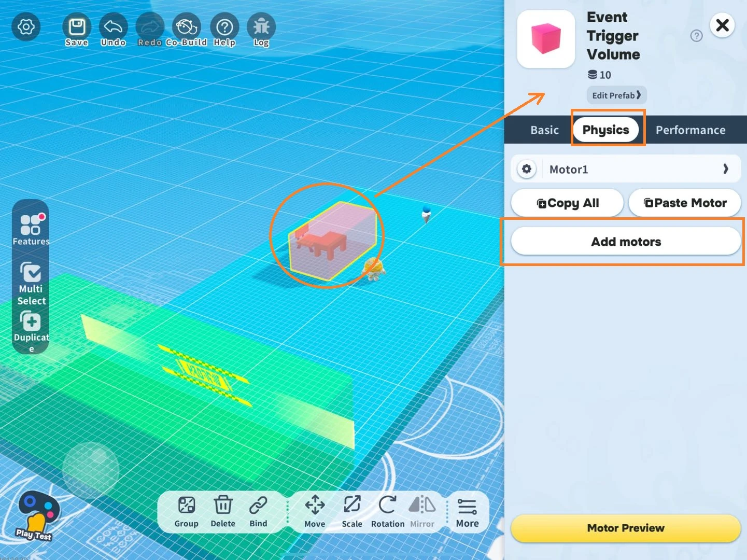Open the More options menu
This screenshot has width=747, height=560.
pyautogui.click(x=467, y=513)
